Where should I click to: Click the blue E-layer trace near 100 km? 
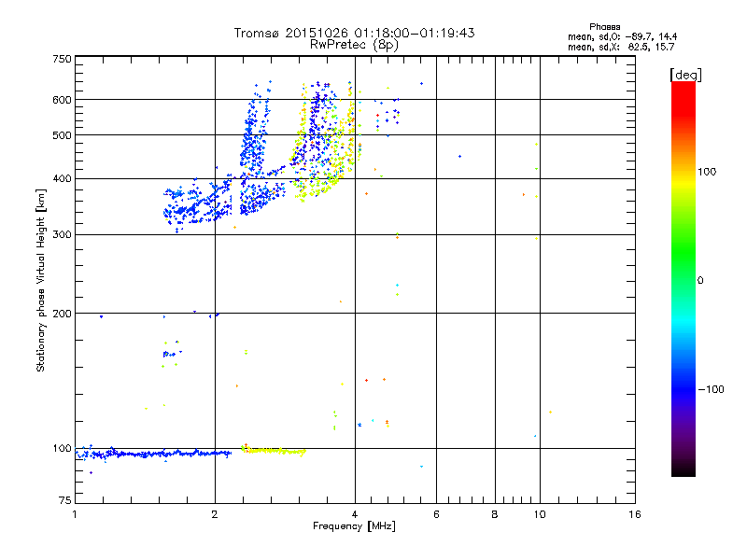154,454
